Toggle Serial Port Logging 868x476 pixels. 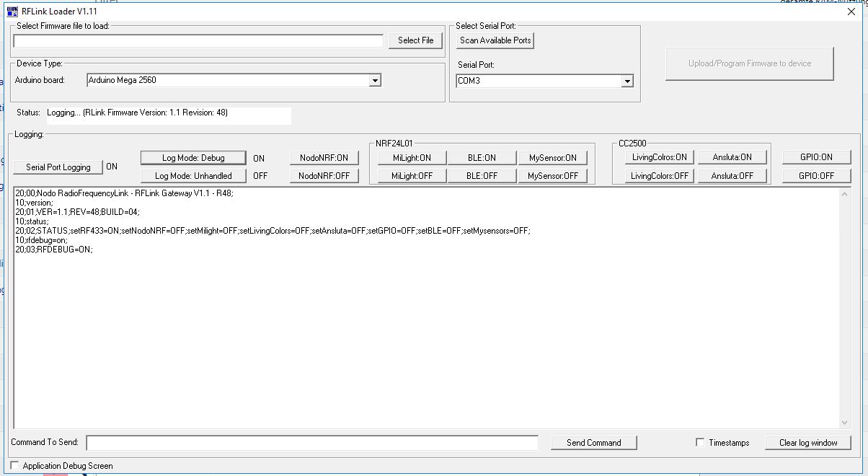tap(58, 167)
